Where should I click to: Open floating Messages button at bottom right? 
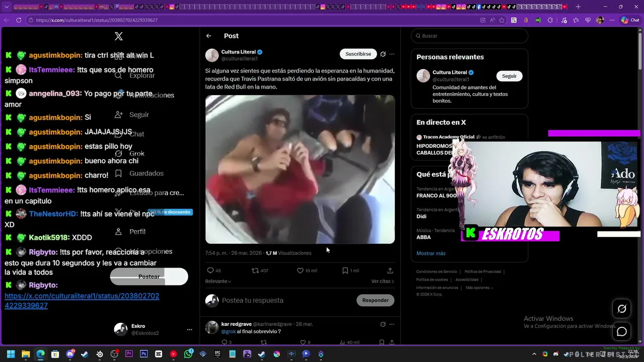click(x=622, y=332)
